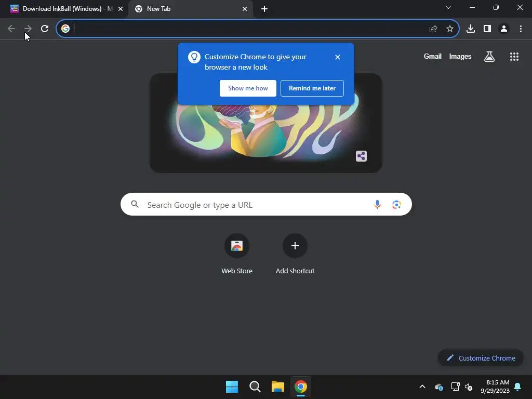Bookmark this tab with the star icon

coord(450,29)
